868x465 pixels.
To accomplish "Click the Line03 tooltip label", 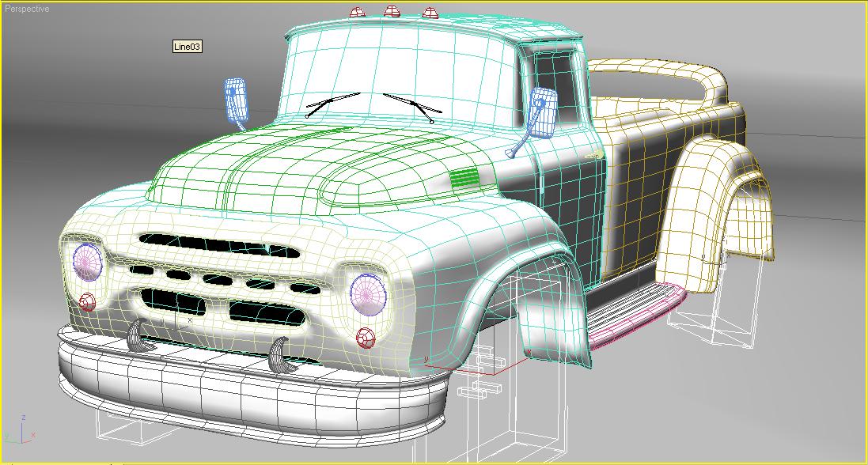I will 188,47.
